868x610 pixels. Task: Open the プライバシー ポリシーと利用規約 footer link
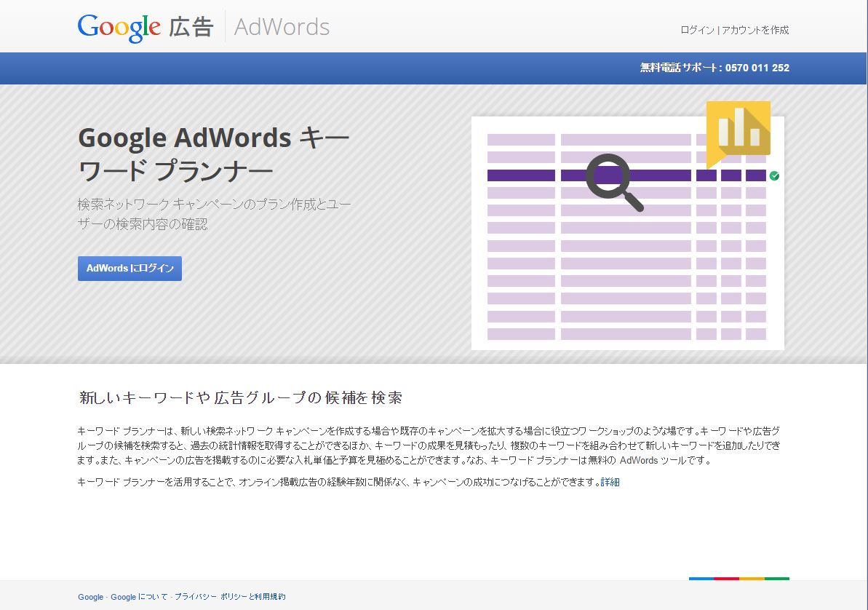(231, 597)
